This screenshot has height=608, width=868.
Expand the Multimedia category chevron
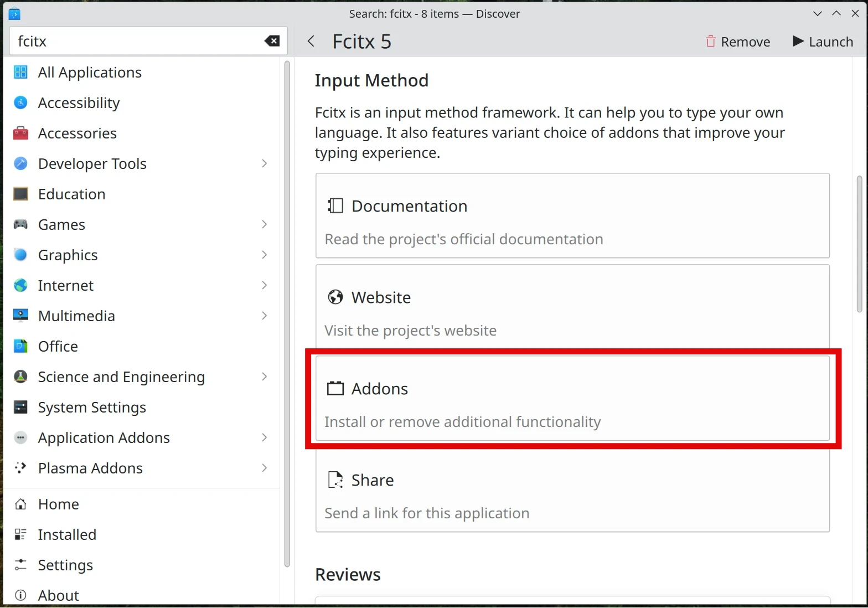pos(264,316)
